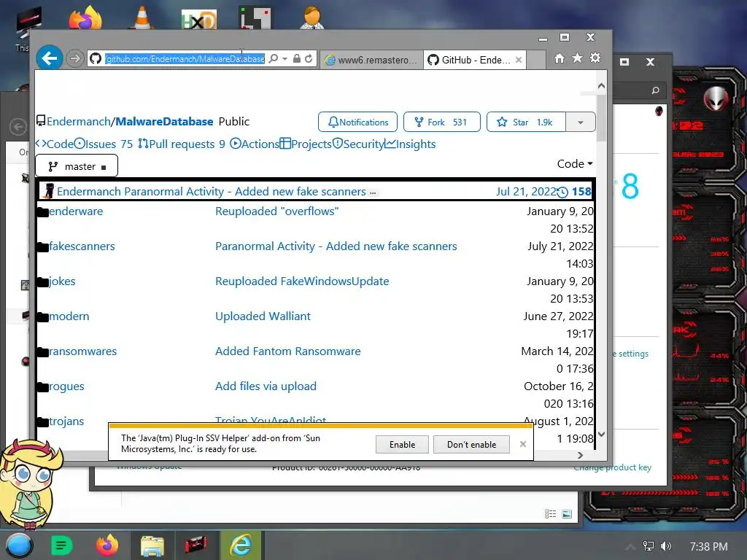Open the Reuploaded FakeWindowsUpdate commit link
Image resolution: width=747 pixels, height=560 pixels.
302,281
